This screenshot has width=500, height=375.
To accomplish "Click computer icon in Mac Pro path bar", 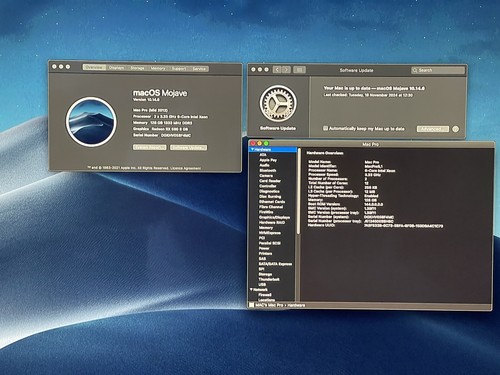I will click(252, 305).
